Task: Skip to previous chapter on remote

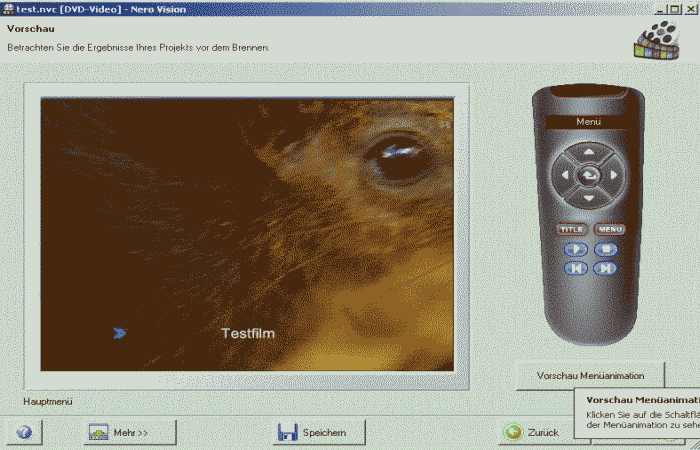Action: [575, 268]
